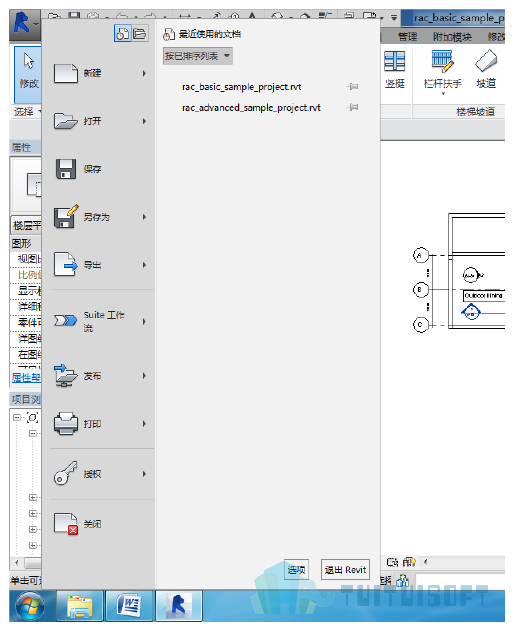This screenshot has height=632, width=514.
Task: Select the 坡道 (Ramp) tool
Action: pos(486,69)
